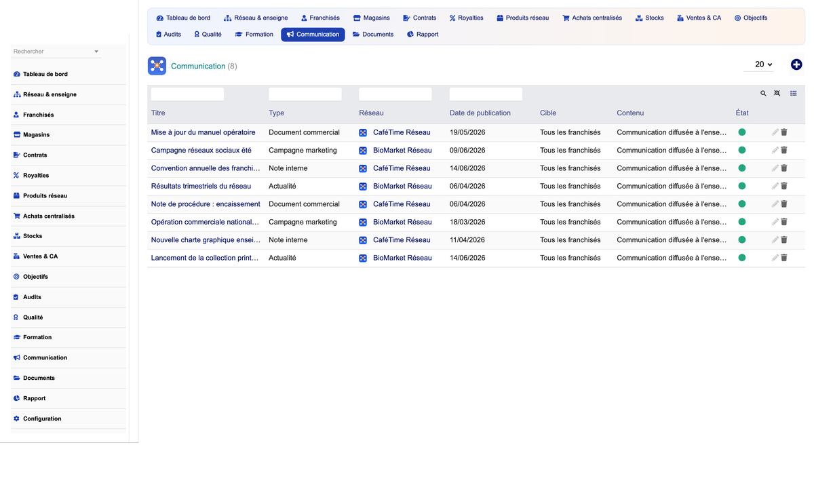Click the date 11/04/2026 cell
Image resolution: width=814 pixels, height=504 pixels.
coord(467,240)
